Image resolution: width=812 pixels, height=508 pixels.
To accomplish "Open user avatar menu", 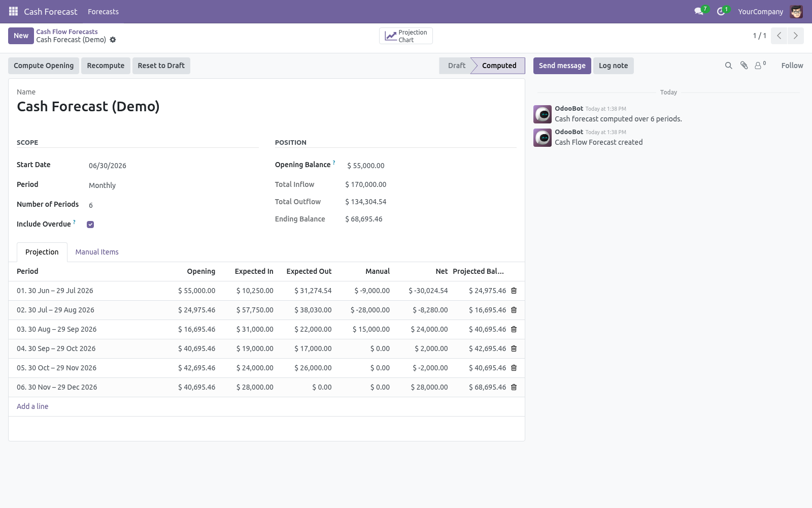I will [796, 11].
